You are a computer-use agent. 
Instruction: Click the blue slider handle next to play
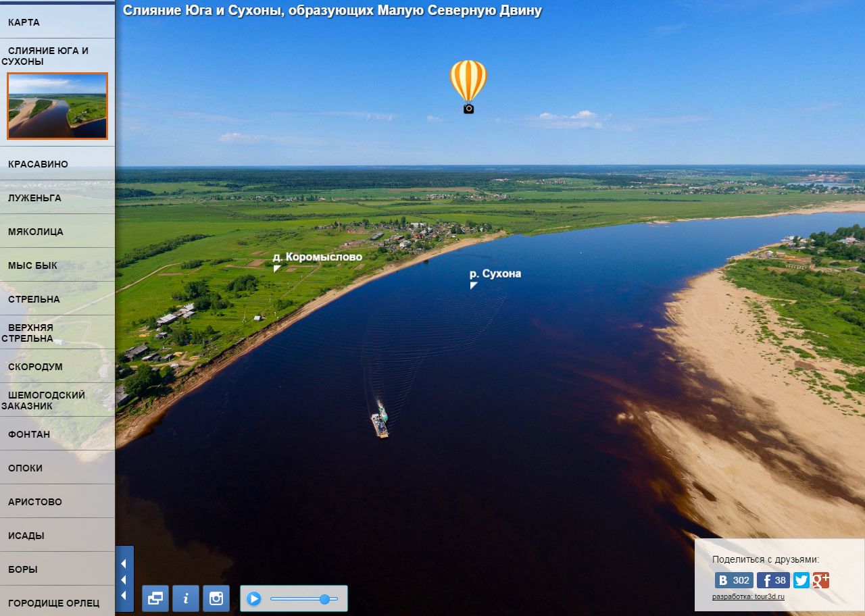click(x=324, y=599)
